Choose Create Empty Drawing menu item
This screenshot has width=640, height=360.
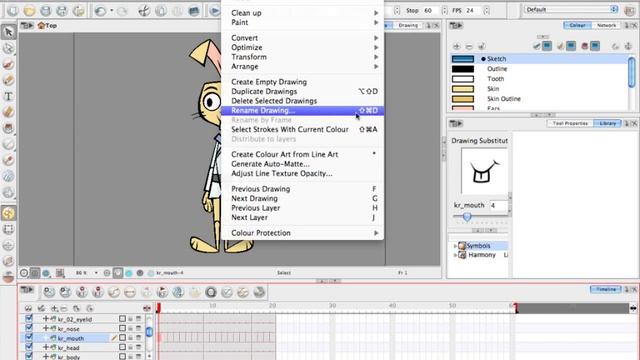pos(302,82)
